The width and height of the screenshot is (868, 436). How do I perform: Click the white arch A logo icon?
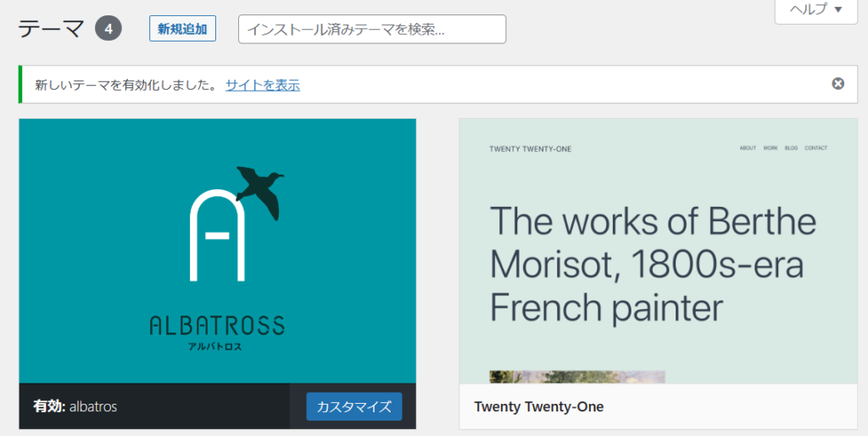pos(217,235)
